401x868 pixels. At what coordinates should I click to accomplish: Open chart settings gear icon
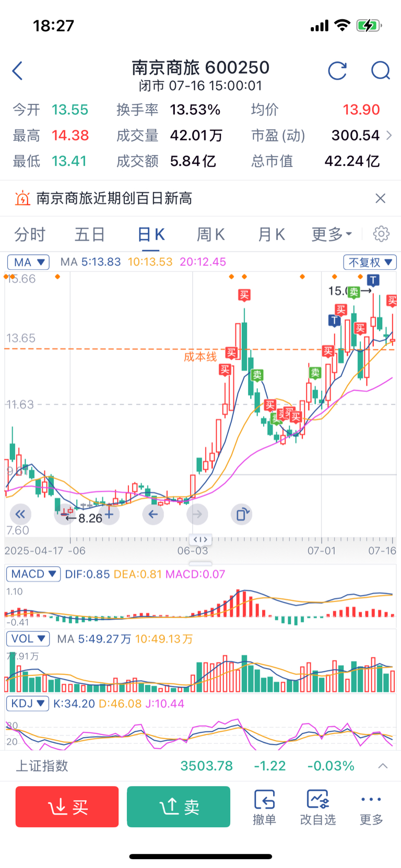(x=381, y=234)
